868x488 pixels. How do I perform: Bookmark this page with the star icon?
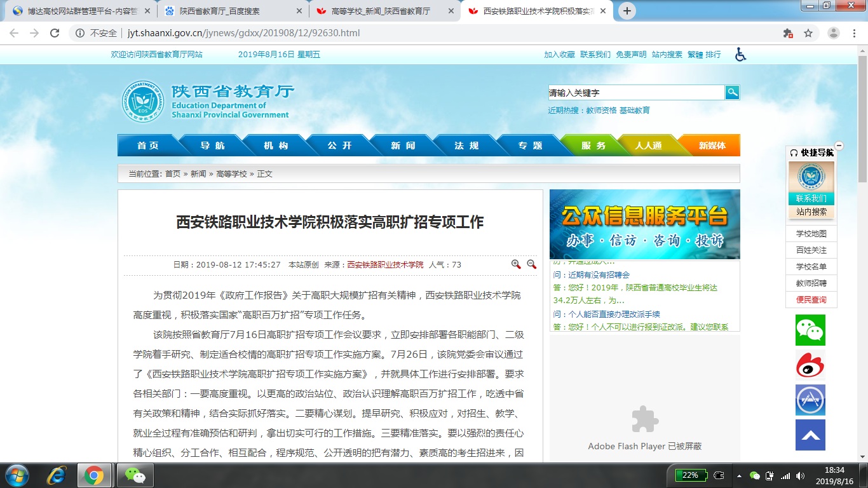click(x=808, y=33)
